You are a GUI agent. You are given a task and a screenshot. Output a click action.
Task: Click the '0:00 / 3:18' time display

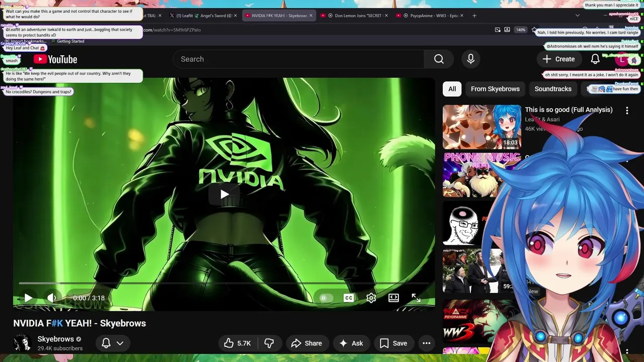click(89, 298)
